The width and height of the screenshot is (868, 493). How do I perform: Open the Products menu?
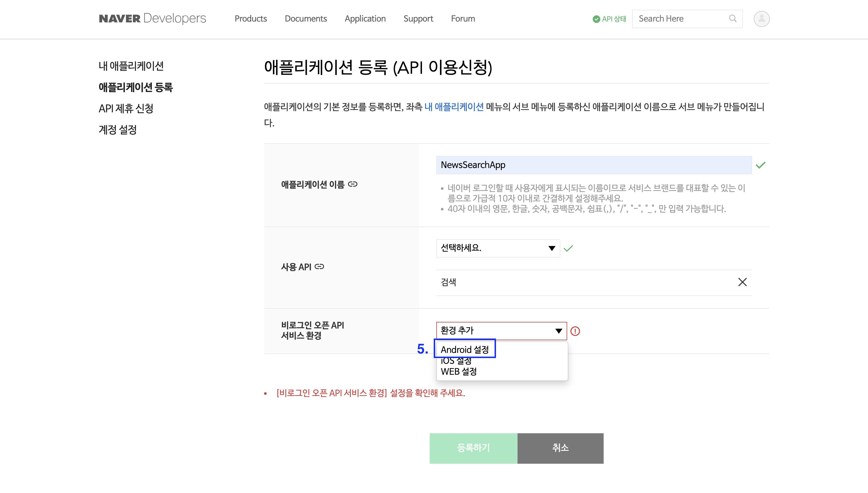tap(251, 19)
